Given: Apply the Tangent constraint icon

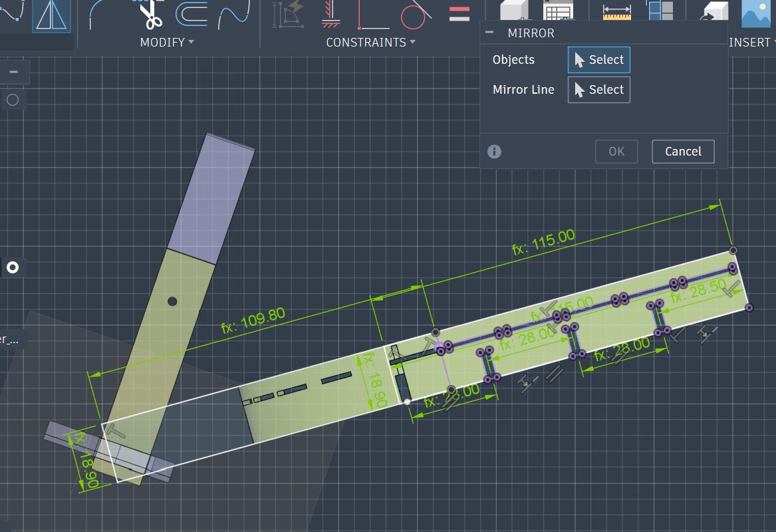Looking at the screenshot, I should click(416, 15).
